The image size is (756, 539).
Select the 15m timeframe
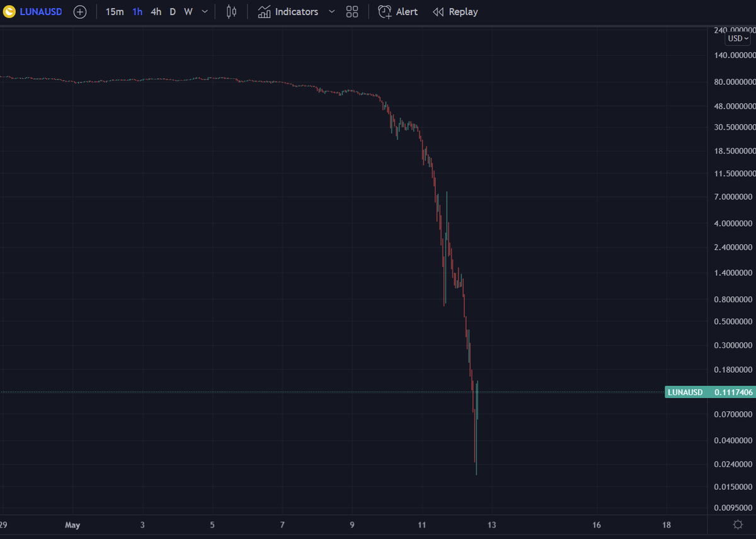[115, 12]
